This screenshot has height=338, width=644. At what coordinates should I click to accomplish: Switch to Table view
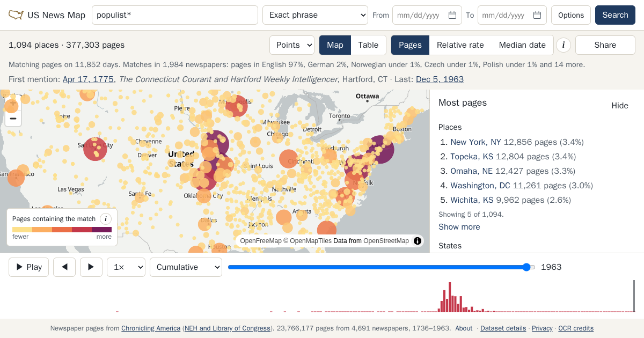[x=368, y=45]
